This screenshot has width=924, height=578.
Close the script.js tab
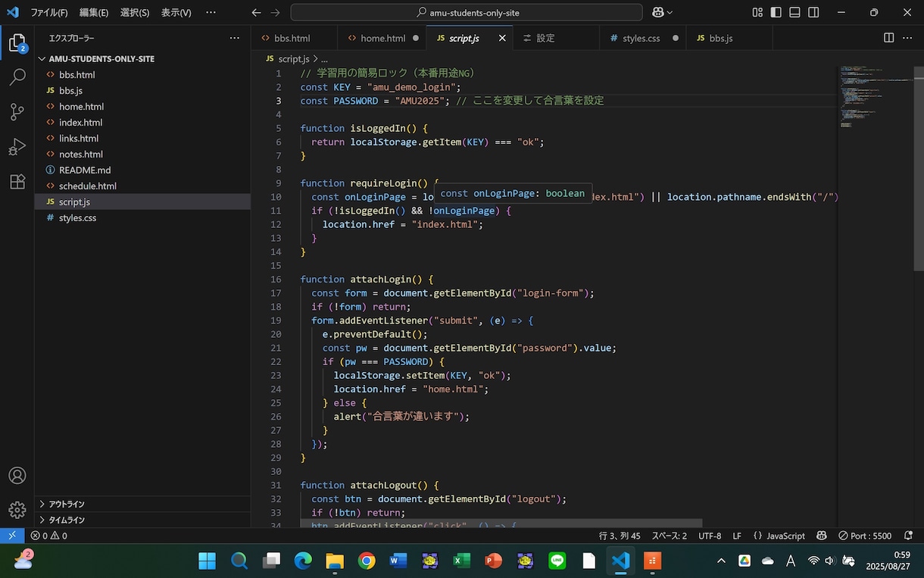point(502,38)
